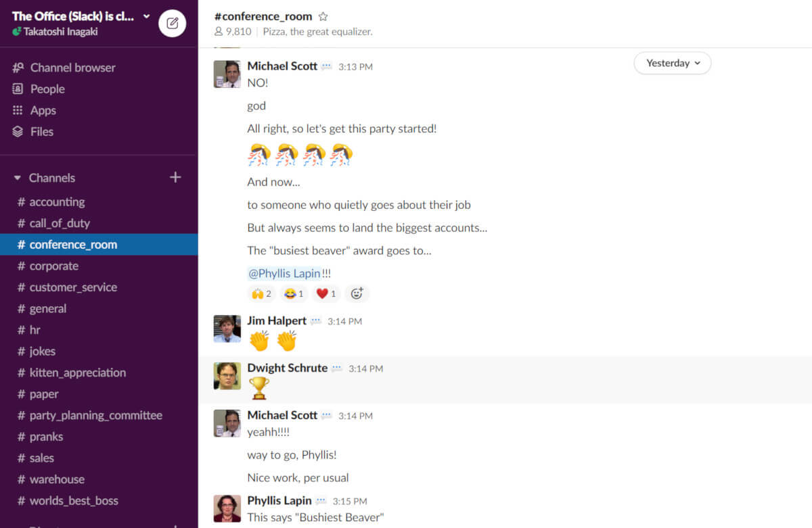Click the message "This says "Bushiest Beaver""
Image resolution: width=812 pixels, height=528 pixels.
tap(316, 518)
